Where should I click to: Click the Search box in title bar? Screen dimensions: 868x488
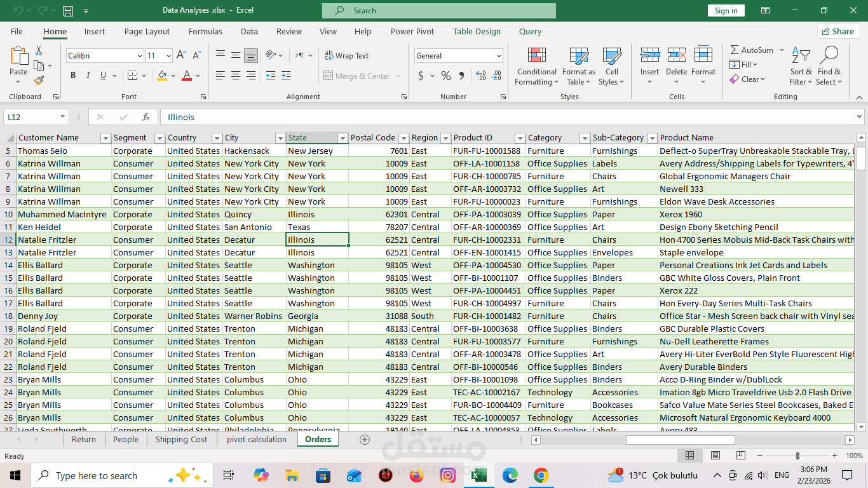pos(439,11)
